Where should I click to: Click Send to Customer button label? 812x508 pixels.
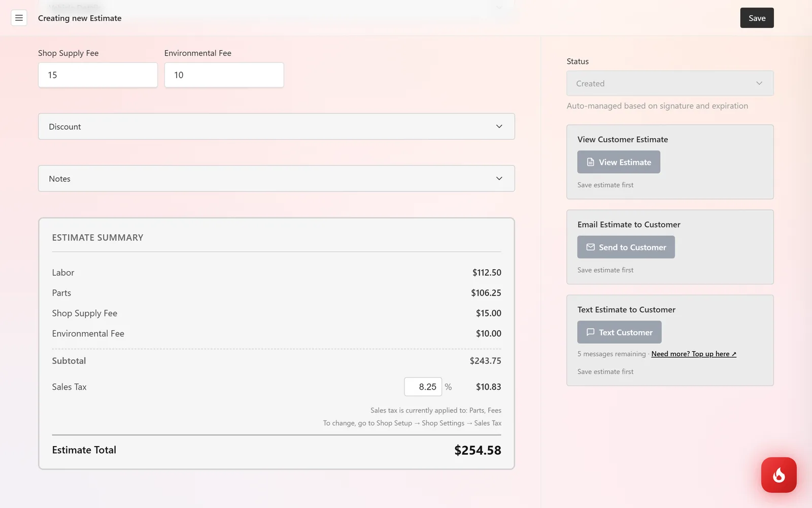click(x=632, y=247)
